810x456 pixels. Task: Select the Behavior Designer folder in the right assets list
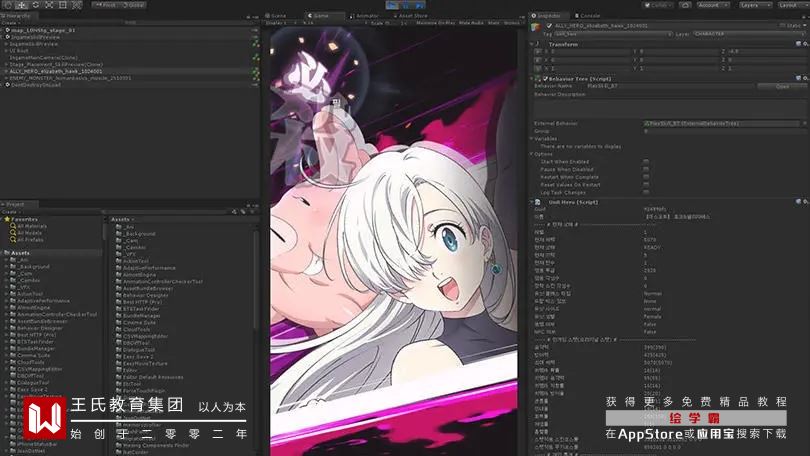pyautogui.click(x=142, y=295)
